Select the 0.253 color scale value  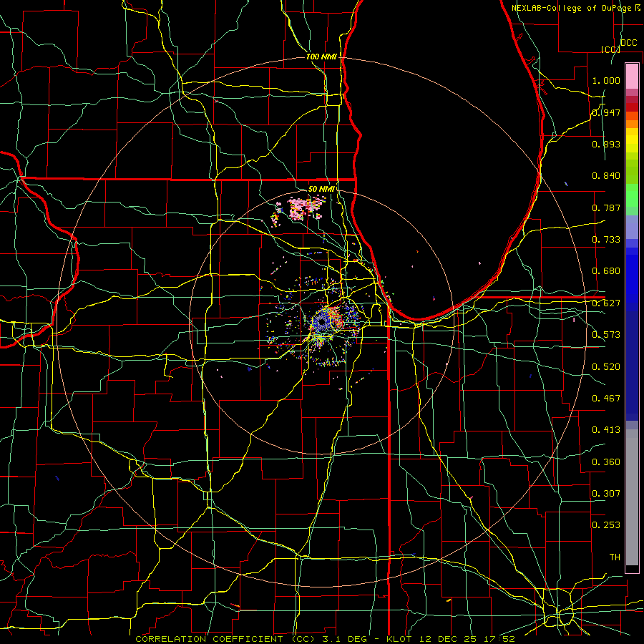606,525
